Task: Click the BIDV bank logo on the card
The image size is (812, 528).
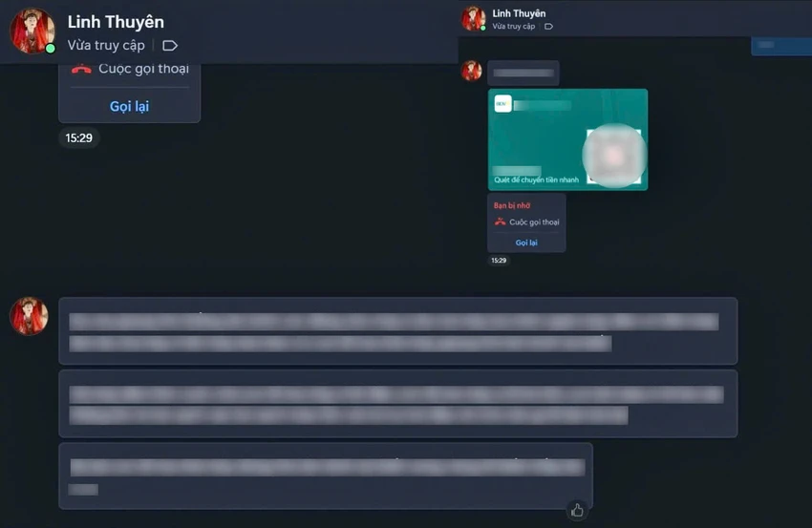Action: coord(502,103)
